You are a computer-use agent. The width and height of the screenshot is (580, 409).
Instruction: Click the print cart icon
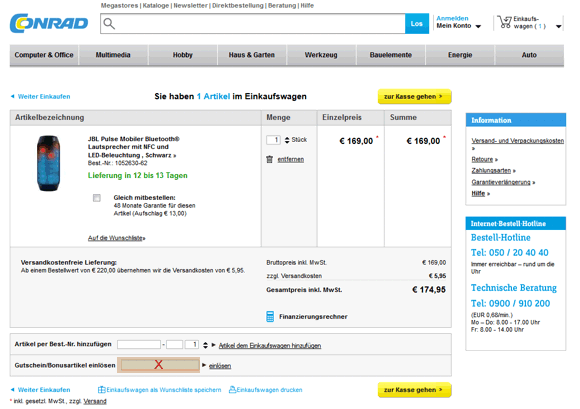232,389
